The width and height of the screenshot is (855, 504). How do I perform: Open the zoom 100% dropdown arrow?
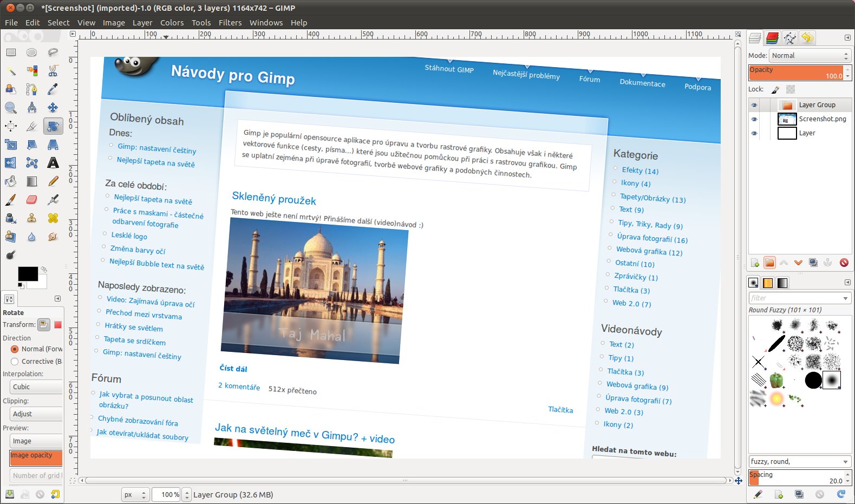tap(187, 494)
